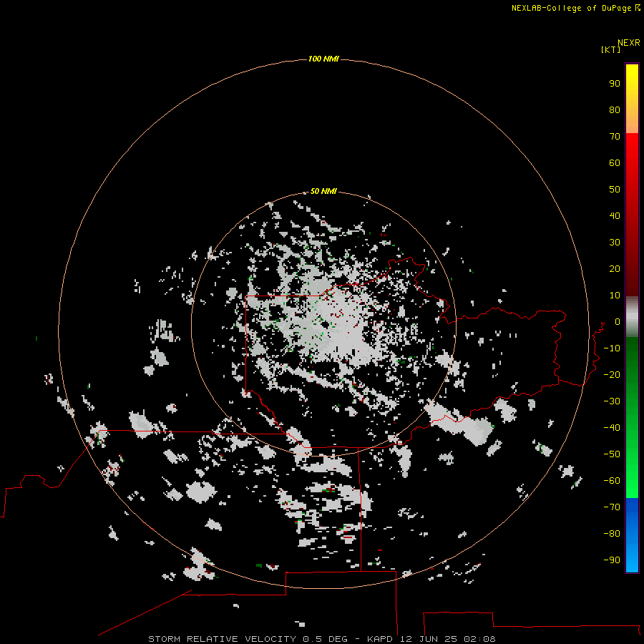Image resolution: width=644 pixels, height=644 pixels.
Task: Click the 90 value on the velocity scale
Action: (x=615, y=84)
